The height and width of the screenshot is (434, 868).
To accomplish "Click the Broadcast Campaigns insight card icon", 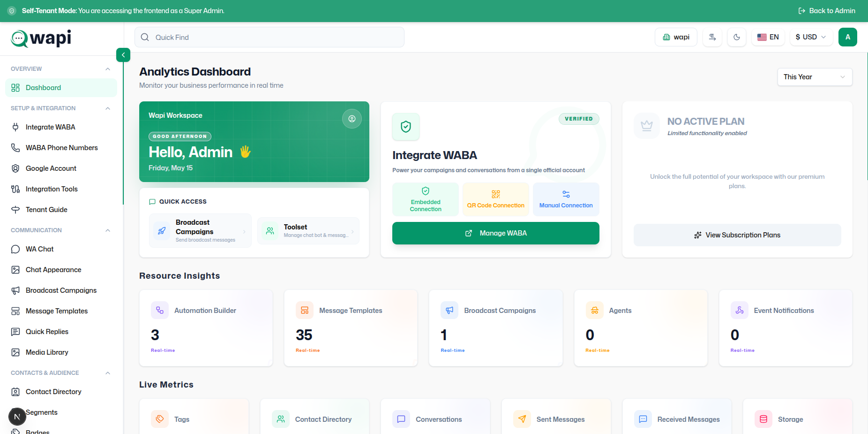I will [x=449, y=310].
